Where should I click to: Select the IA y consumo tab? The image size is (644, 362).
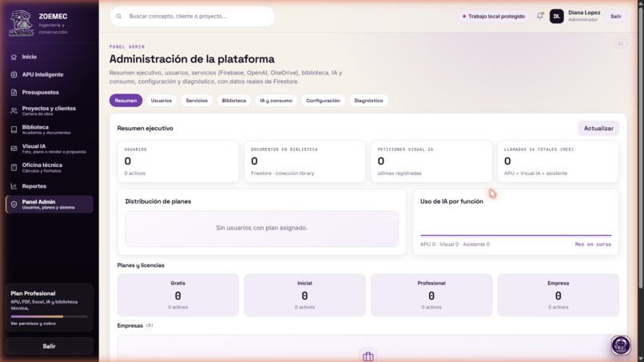(x=276, y=100)
